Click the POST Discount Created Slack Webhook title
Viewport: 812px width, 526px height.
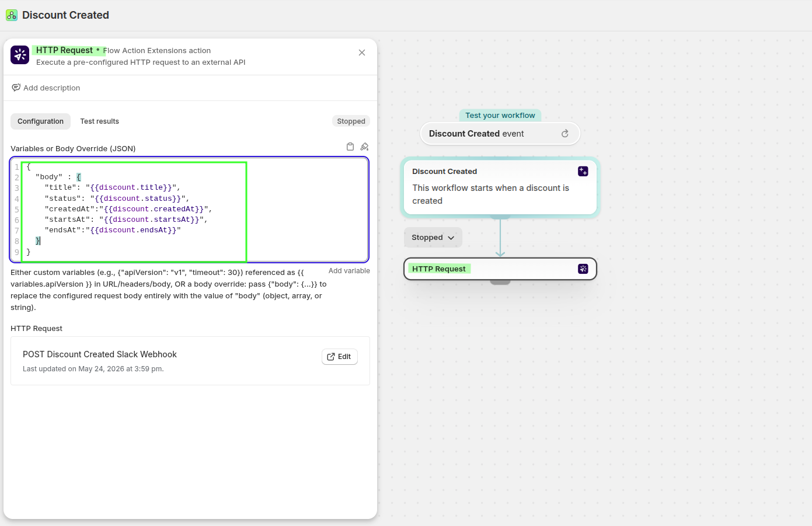click(100, 354)
